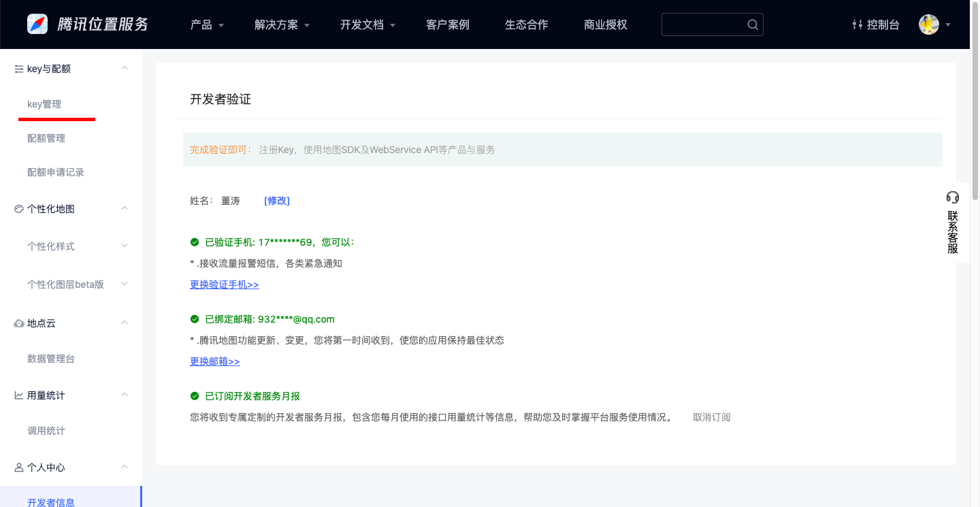Click the 更换邮箱>> link
980x507 pixels.
pos(215,361)
